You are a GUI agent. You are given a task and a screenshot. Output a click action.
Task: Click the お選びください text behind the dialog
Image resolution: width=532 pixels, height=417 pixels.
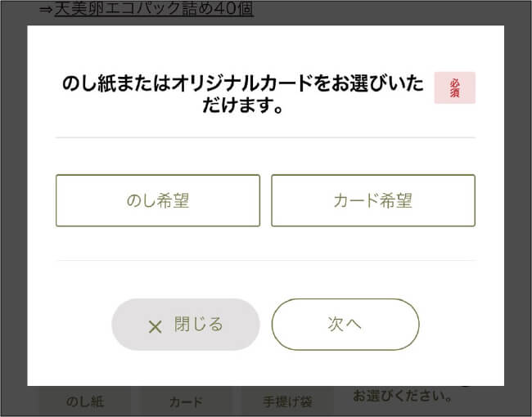[403, 397]
